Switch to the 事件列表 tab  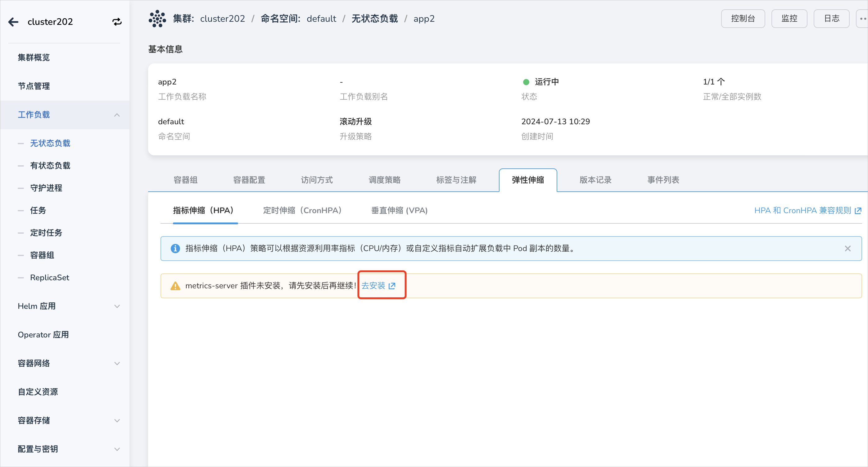pos(663,180)
